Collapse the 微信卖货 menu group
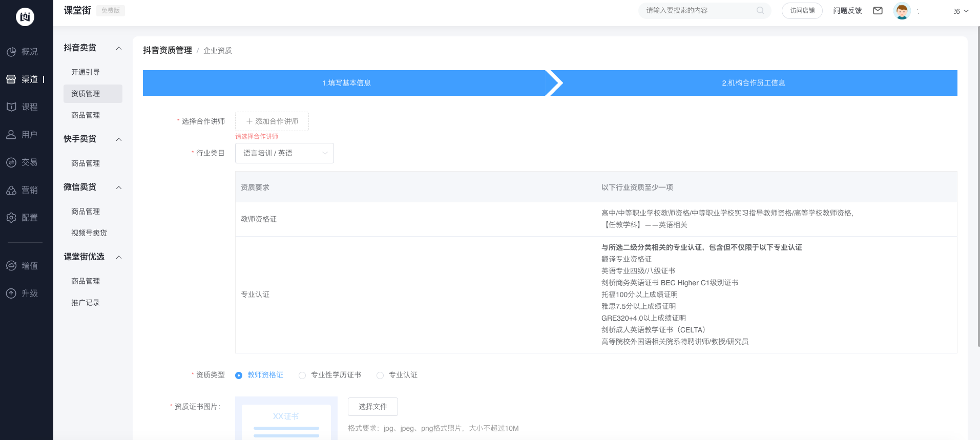 [119, 187]
